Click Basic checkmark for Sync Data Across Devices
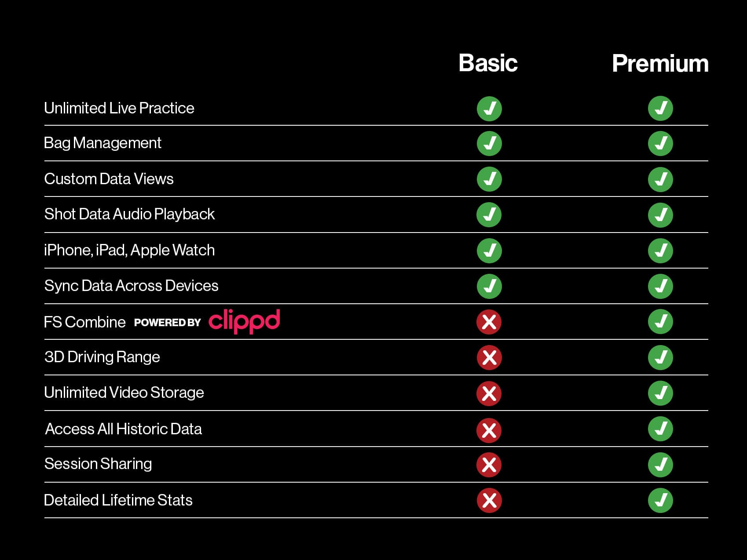 489,286
